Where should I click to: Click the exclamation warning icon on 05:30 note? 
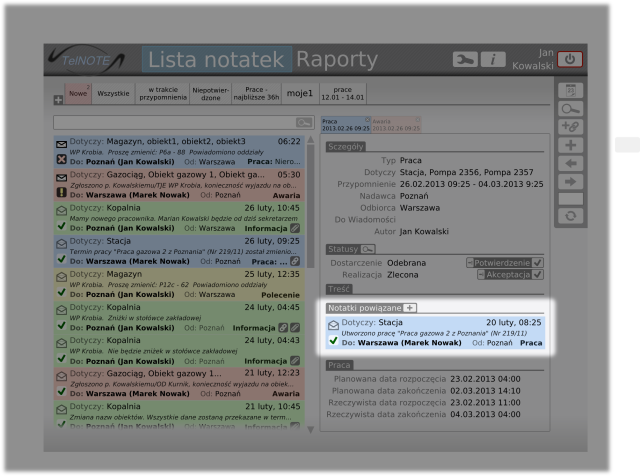(62, 192)
